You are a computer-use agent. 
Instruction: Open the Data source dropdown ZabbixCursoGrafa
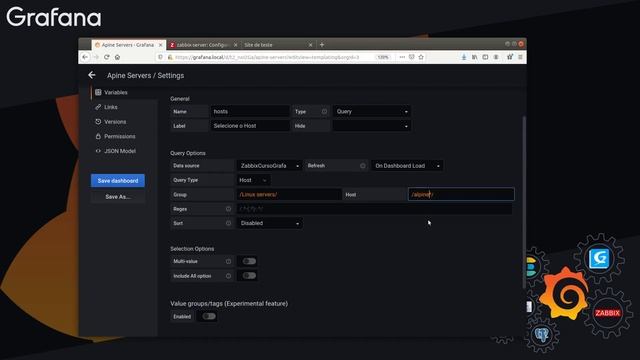[x=269, y=166]
